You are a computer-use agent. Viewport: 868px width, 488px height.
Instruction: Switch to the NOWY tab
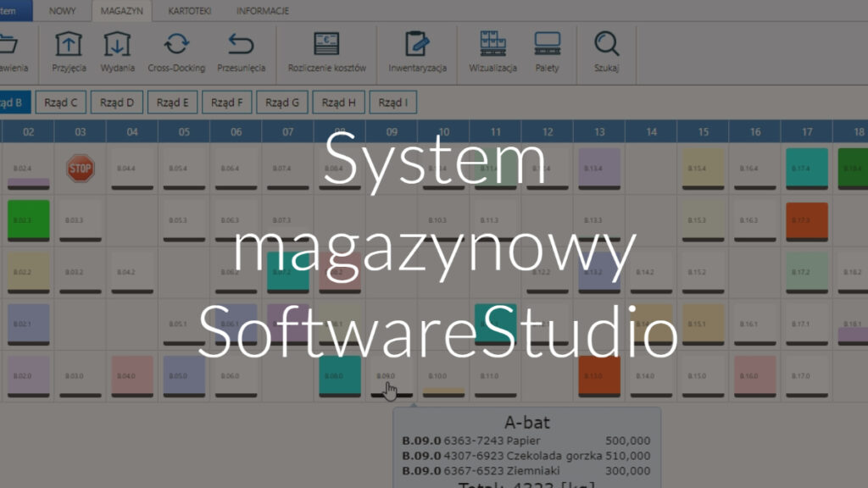[62, 10]
